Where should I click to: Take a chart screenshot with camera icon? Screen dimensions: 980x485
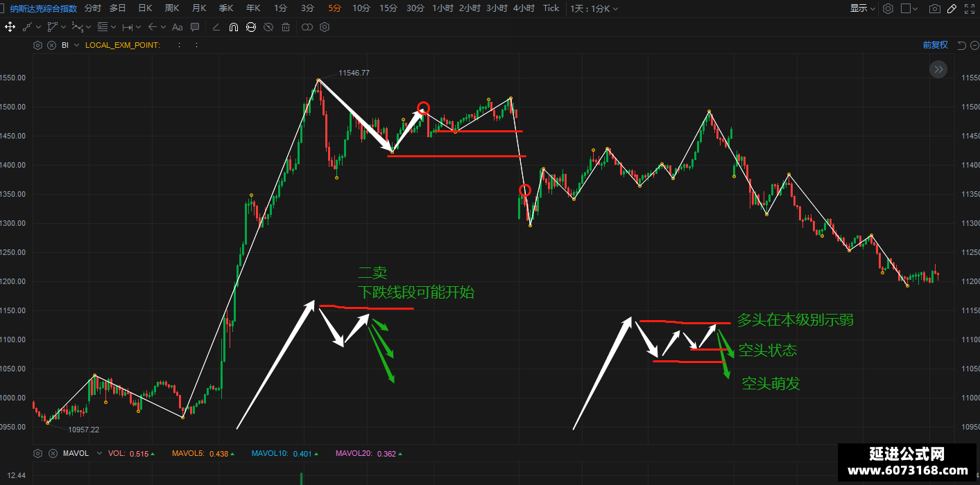pos(935,8)
